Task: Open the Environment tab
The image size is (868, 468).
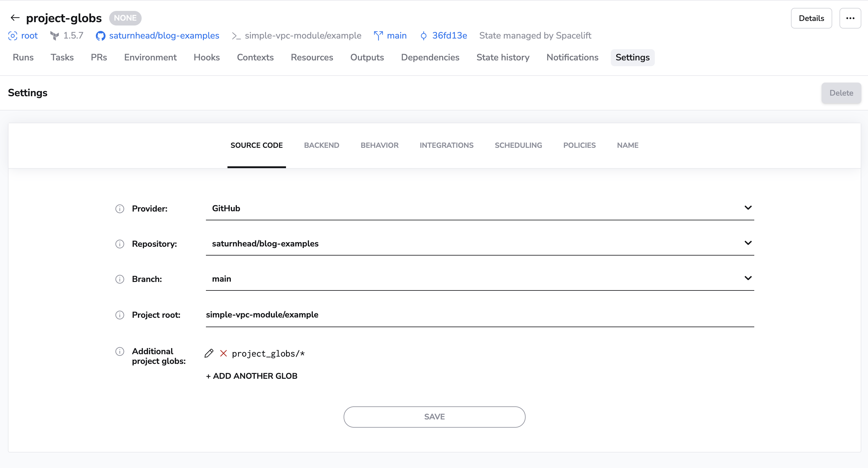Action: (150, 57)
